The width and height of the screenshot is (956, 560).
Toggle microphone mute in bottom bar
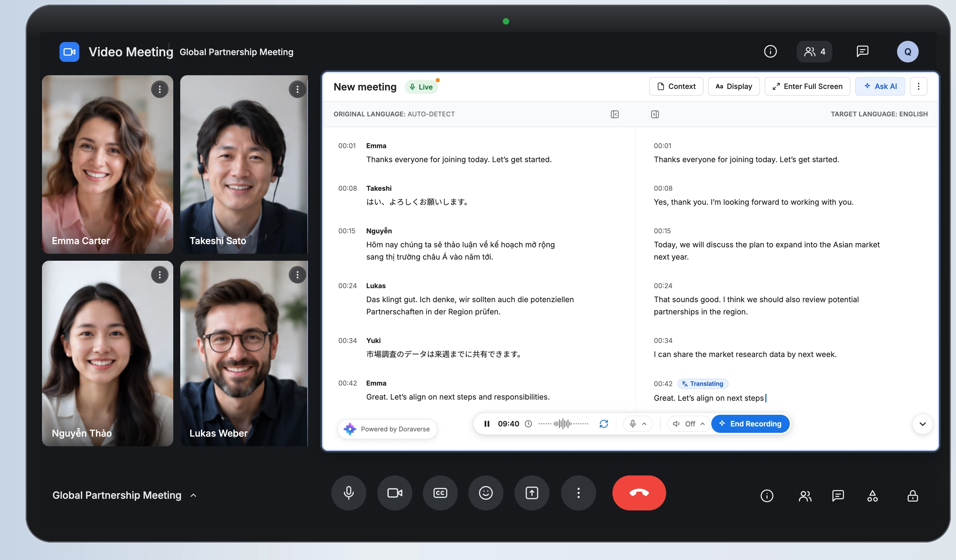click(x=349, y=493)
